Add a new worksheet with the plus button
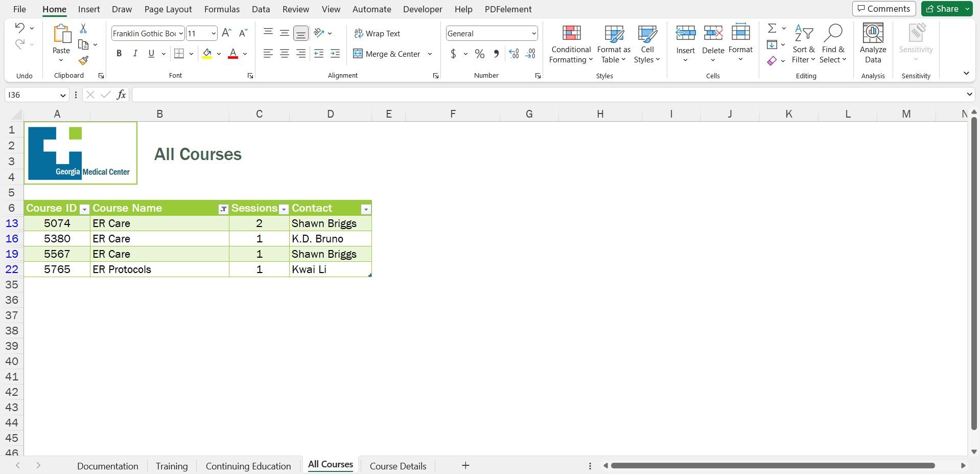 click(x=465, y=465)
